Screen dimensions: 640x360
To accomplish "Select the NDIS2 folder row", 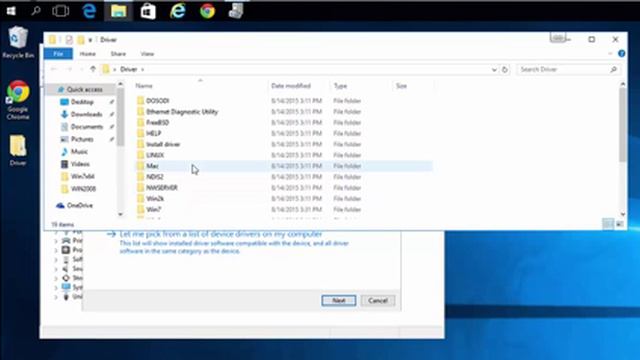I will tap(283, 177).
